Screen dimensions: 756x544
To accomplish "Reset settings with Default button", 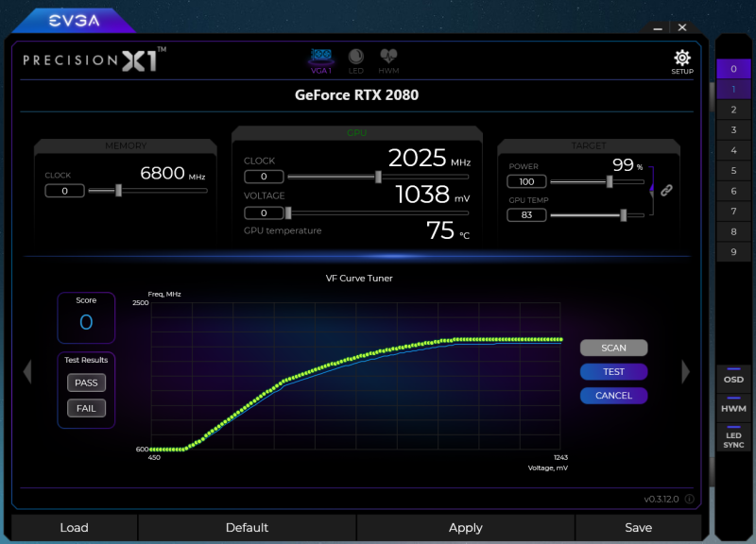I will tap(247, 528).
